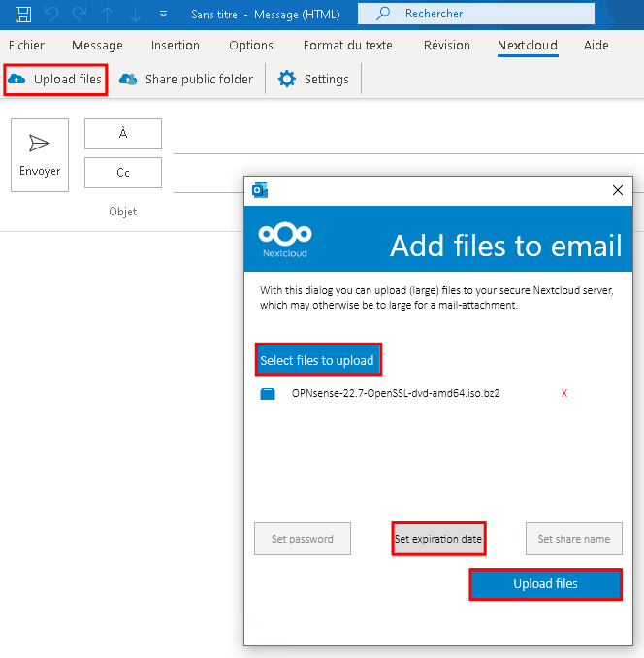The height and width of the screenshot is (658, 644).
Task: Click the OPNsense-22.7-OpenSSL-dvd-amd64.iso.bz2 file name
Action: point(396,393)
